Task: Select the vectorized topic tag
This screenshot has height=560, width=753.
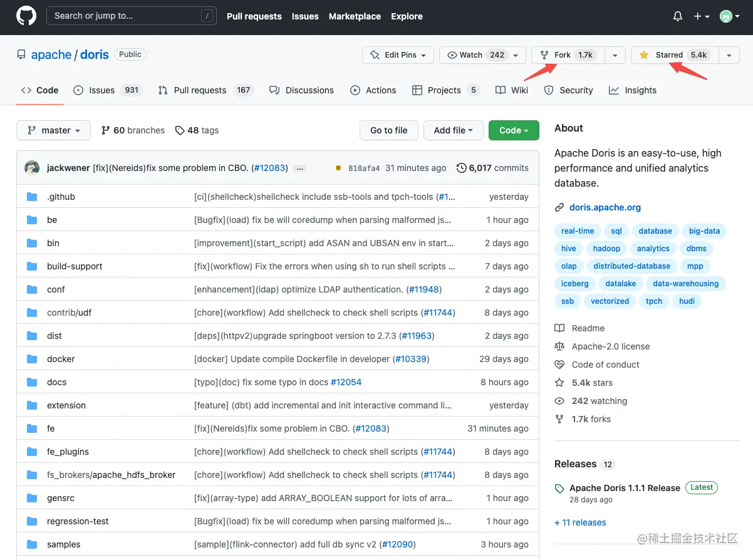Action: (610, 301)
